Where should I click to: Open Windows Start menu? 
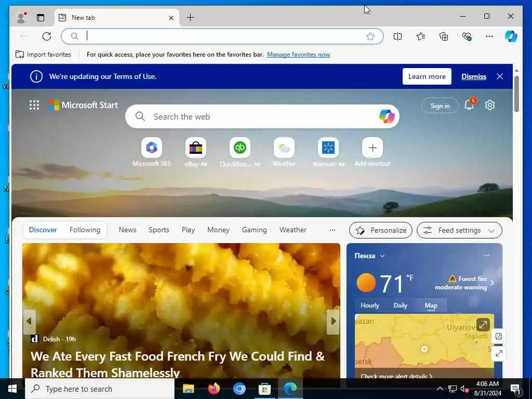tap(12, 389)
